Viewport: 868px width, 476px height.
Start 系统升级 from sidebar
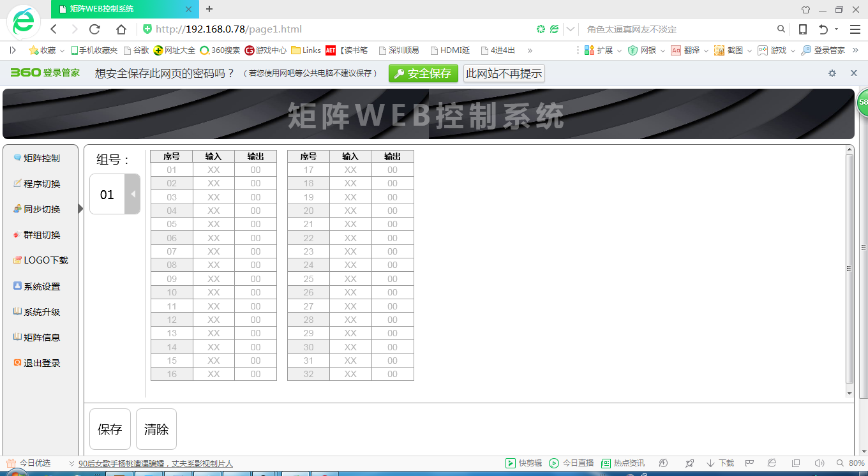pos(40,311)
